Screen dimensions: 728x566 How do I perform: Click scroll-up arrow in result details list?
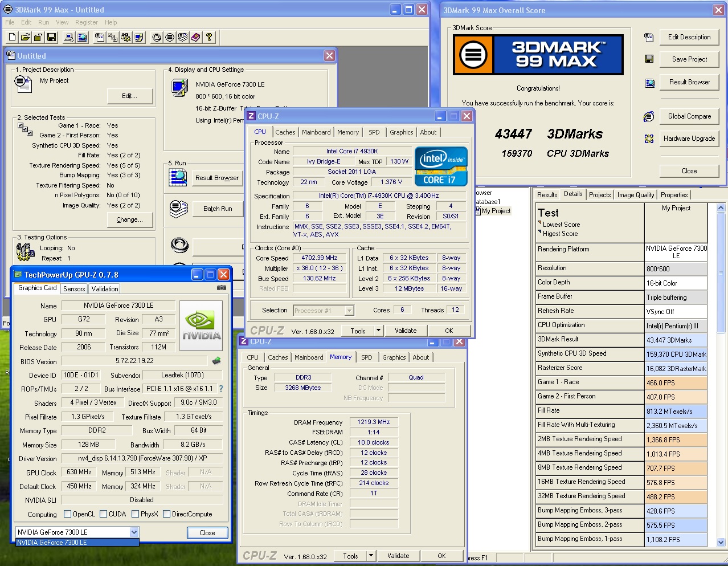[x=721, y=208]
